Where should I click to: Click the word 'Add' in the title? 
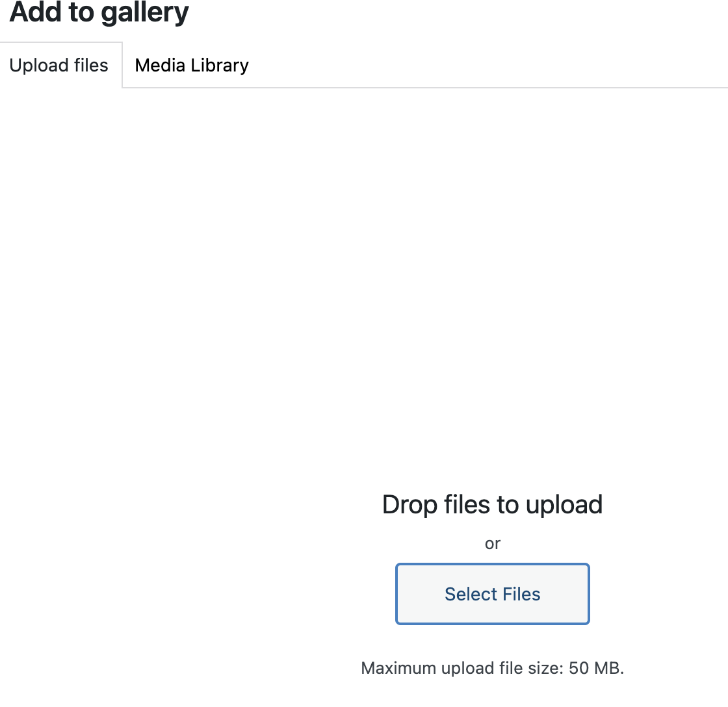click(x=31, y=12)
